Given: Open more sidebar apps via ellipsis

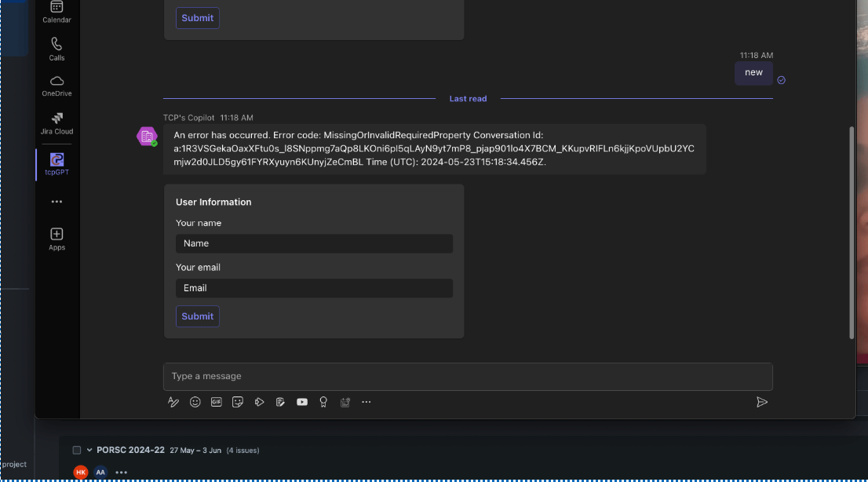Looking at the screenshot, I should click(57, 201).
